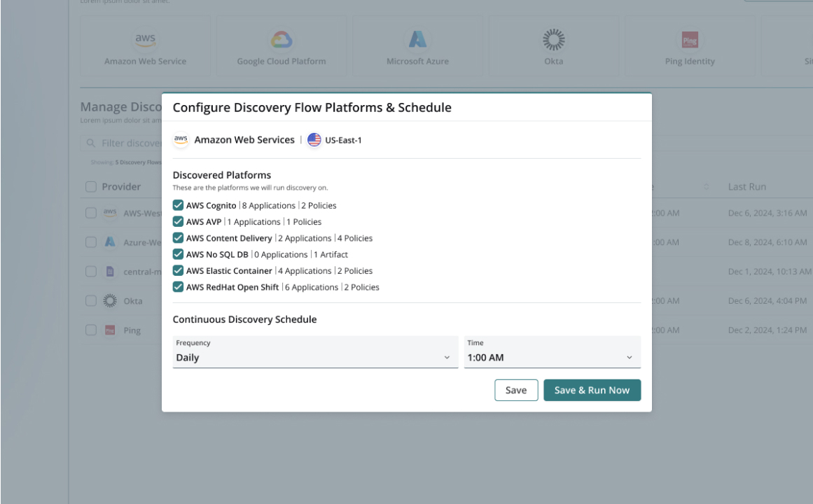813x504 pixels.
Task: Click the 'AWS Content Delivery' platform label
Action: (229, 238)
